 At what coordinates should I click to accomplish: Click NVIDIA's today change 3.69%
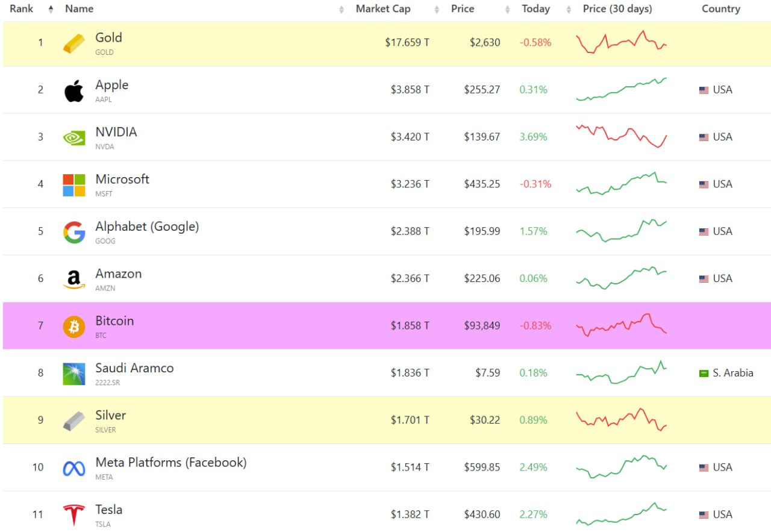point(534,137)
